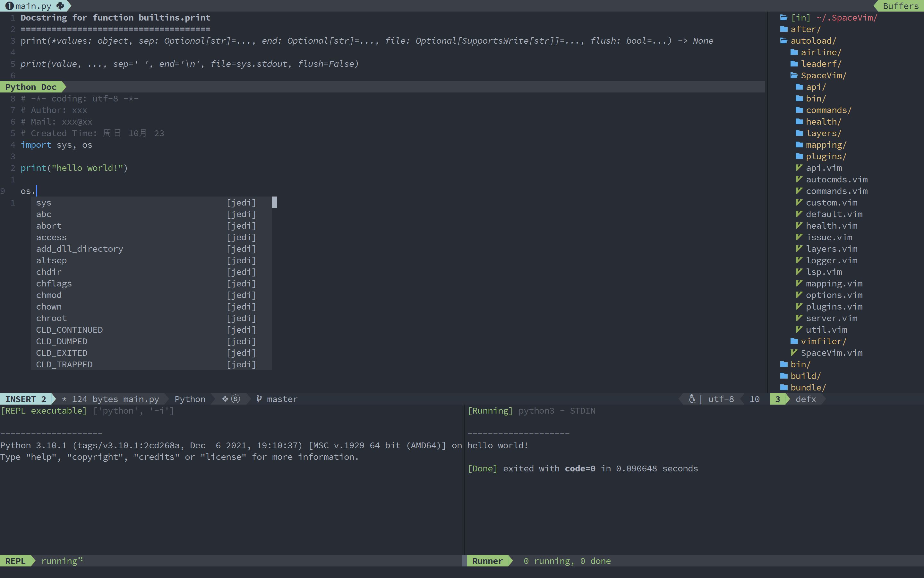Click the Runner statusline label
This screenshot has height=578, width=924.
click(x=487, y=561)
